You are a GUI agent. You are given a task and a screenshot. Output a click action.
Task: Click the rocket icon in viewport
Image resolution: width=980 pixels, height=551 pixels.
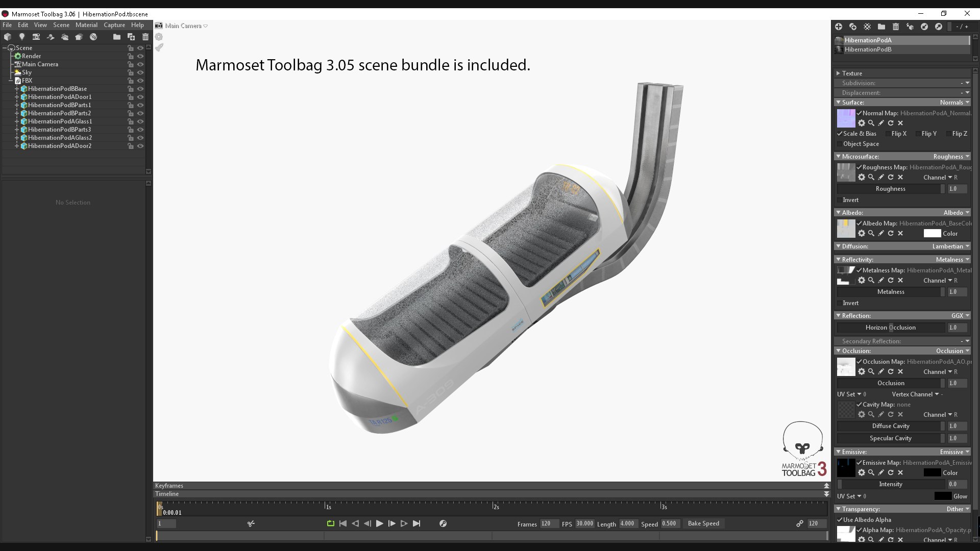[159, 47]
